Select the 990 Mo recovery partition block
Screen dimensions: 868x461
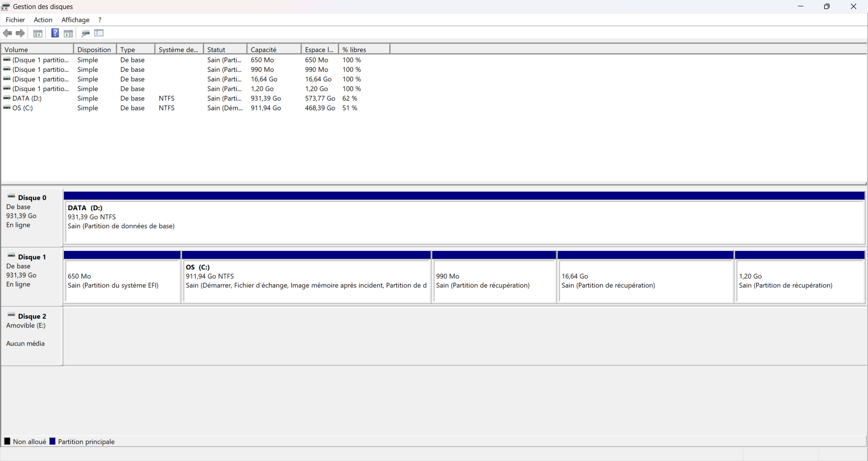pyautogui.click(x=494, y=277)
